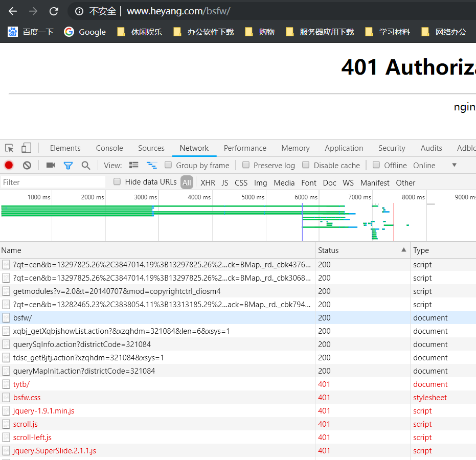
Task: Click the file icon of scroll.js row
Action: coord(6,424)
